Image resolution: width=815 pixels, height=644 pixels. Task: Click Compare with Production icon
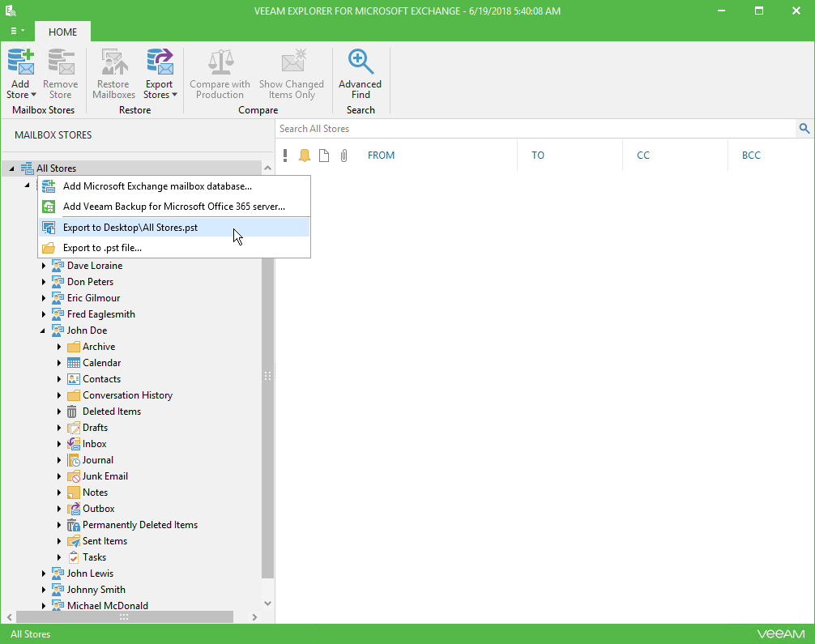click(220, 62)
